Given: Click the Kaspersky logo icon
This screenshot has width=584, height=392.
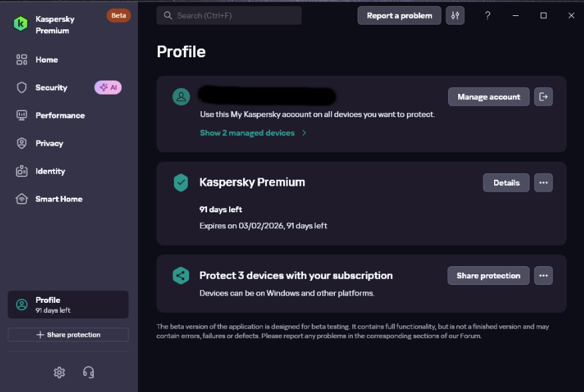Looking at the screenshot, I should pos(21,24).
